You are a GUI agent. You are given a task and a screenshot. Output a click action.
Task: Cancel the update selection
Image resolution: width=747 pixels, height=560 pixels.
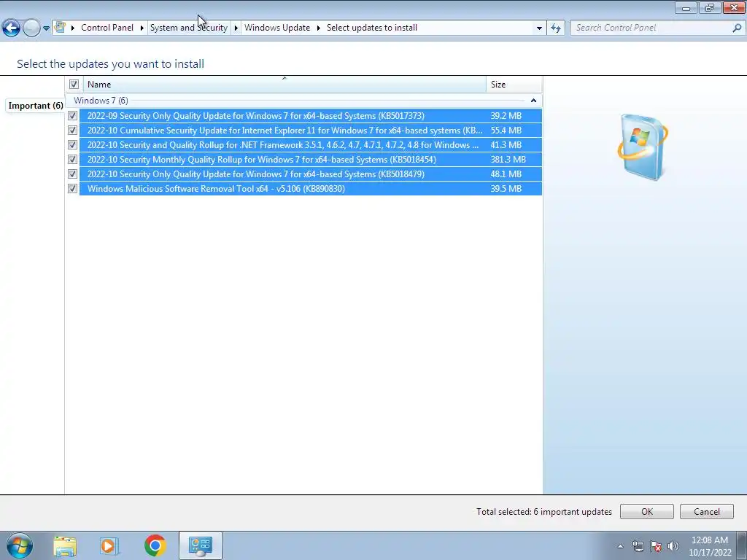706,511
